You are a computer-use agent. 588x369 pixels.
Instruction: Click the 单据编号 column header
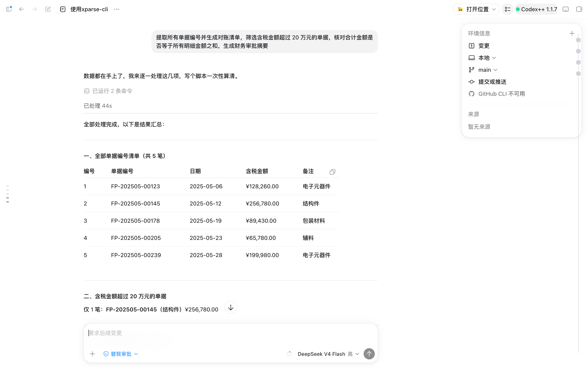122,171
